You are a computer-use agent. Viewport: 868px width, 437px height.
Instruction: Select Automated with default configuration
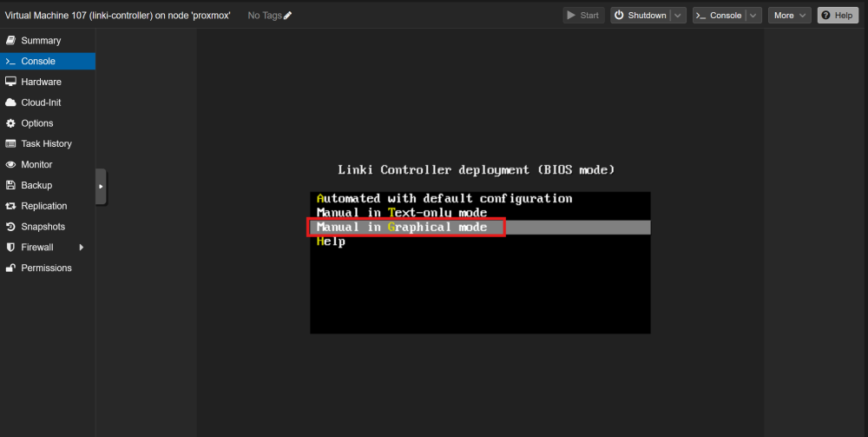[x=480, y=198]
